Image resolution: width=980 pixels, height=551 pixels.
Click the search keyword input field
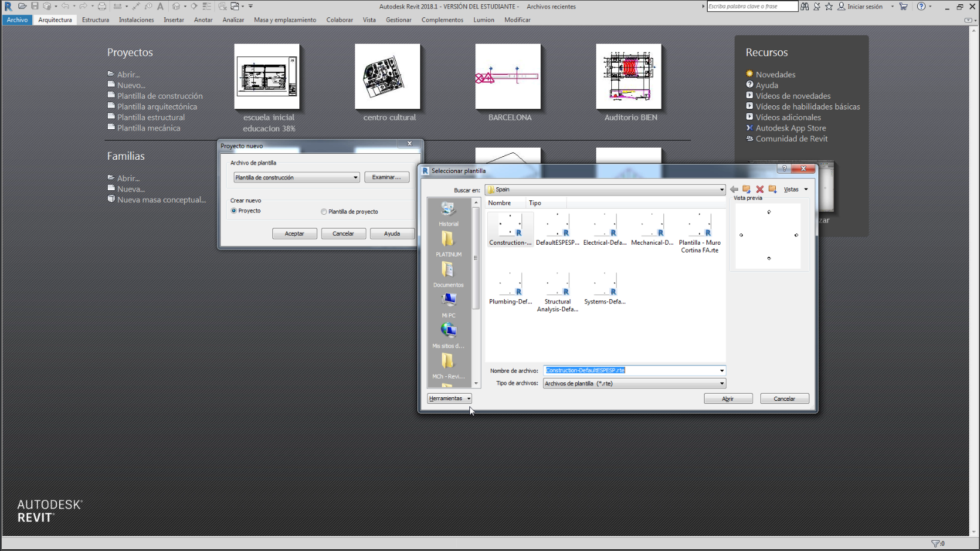point(752,6)
